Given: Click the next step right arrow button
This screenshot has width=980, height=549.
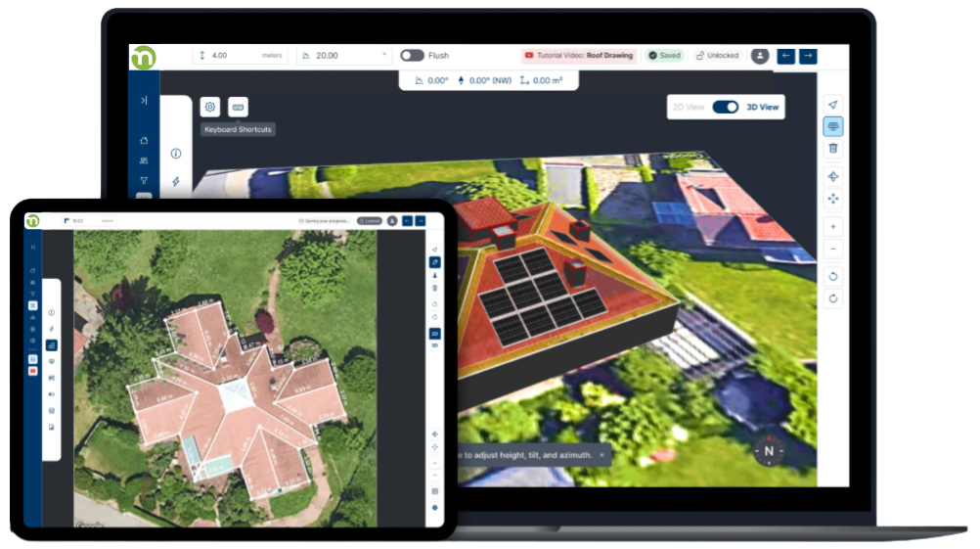Looking at the screenshot, I should [808, 56].
